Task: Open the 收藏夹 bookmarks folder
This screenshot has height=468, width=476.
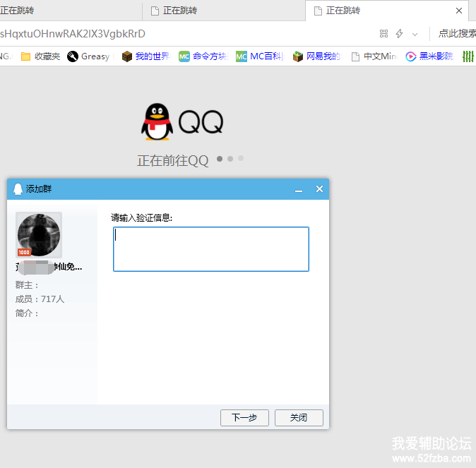Action: 40,56
